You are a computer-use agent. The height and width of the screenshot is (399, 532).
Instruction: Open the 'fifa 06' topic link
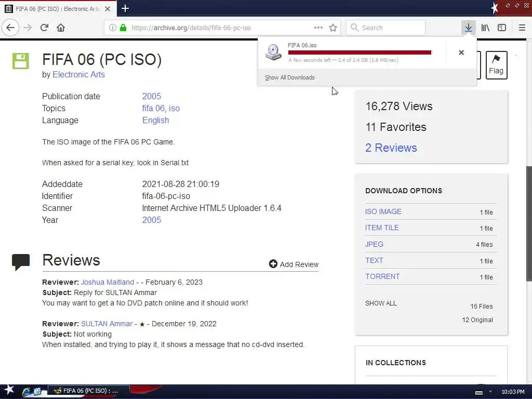153,108
